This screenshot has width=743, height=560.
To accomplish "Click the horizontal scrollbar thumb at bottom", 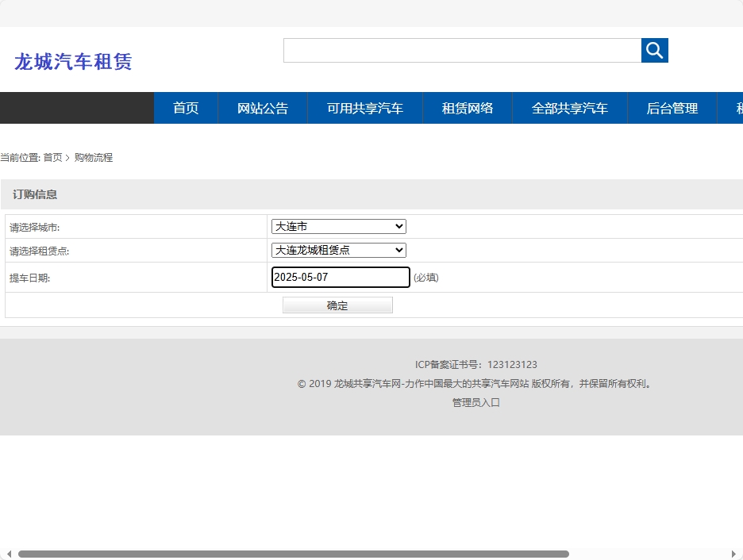I will click(x=294, y=554).
